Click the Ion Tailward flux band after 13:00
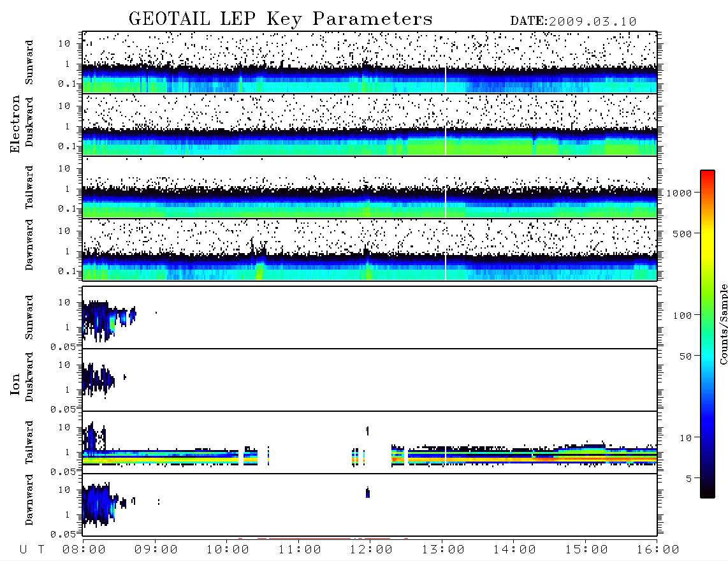The height and width of the screenshot is (561, 728). click(551, 454)
